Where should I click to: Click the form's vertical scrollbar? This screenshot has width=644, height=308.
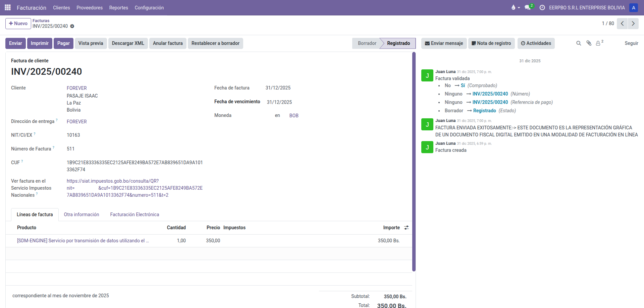(x=414, y=161)
